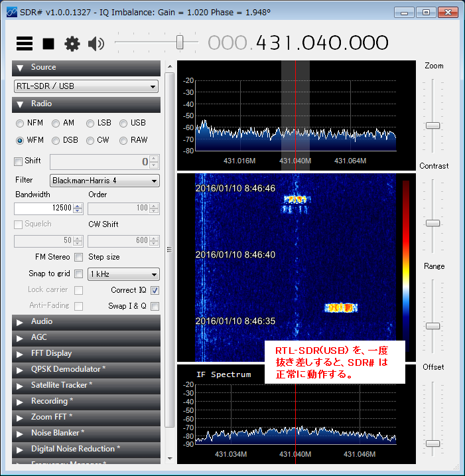This screenshot has width=465, height=476.
Task: Click the waterfall color gradient bar
Action: click(406, 266)
